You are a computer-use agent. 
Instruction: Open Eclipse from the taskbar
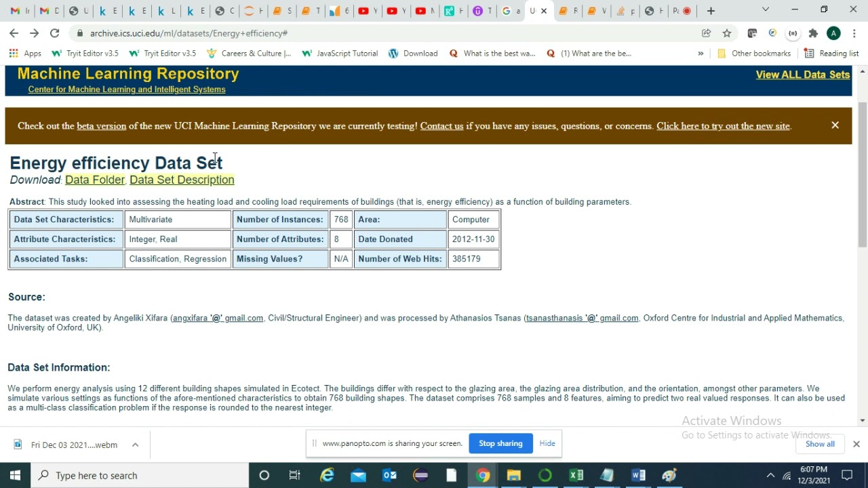pyautogui.click(x=420, y=475)
